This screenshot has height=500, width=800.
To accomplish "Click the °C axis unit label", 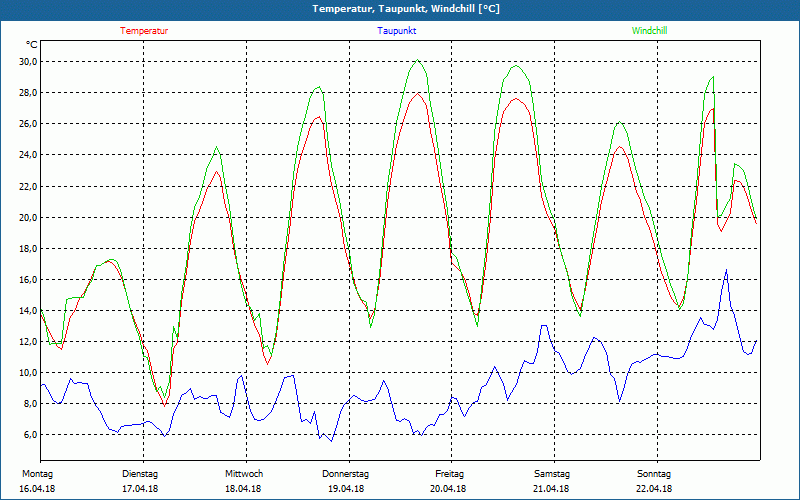I will (x=32, y=45).
